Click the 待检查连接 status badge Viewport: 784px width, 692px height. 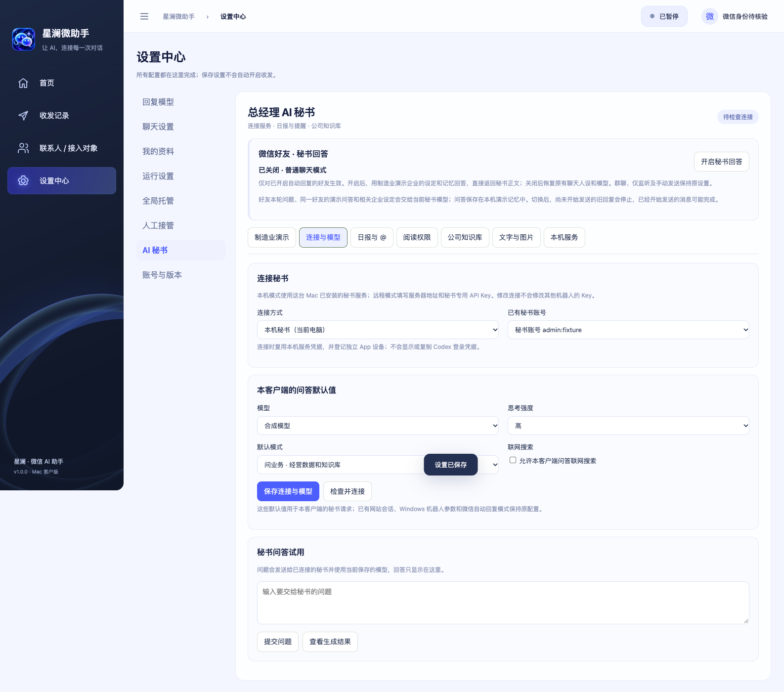(738, 117)
